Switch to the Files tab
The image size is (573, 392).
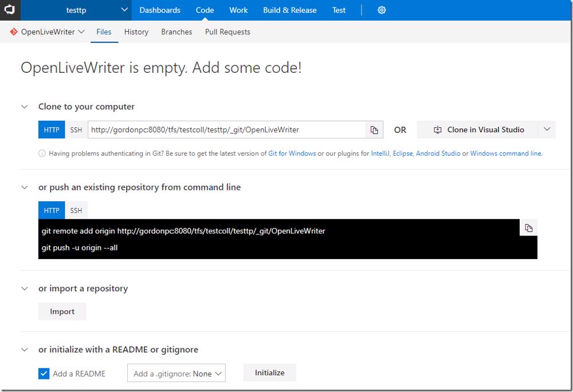(104, 32)
